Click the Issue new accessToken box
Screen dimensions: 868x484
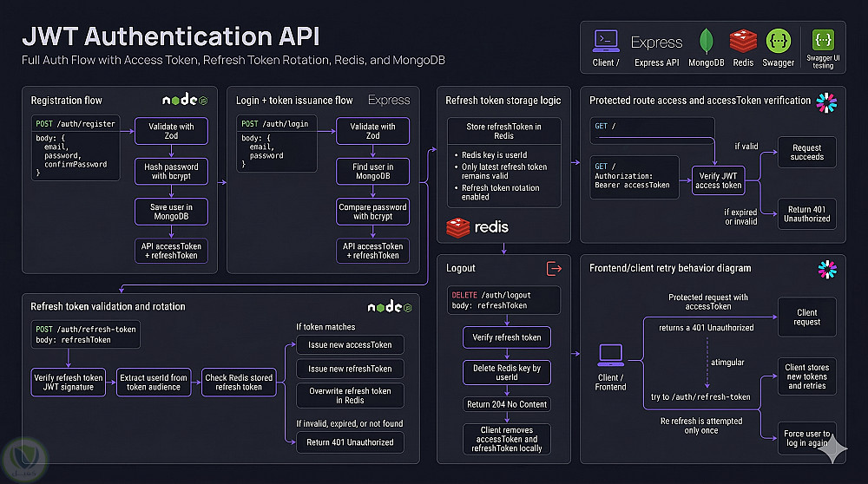click(x=350, y=345)
